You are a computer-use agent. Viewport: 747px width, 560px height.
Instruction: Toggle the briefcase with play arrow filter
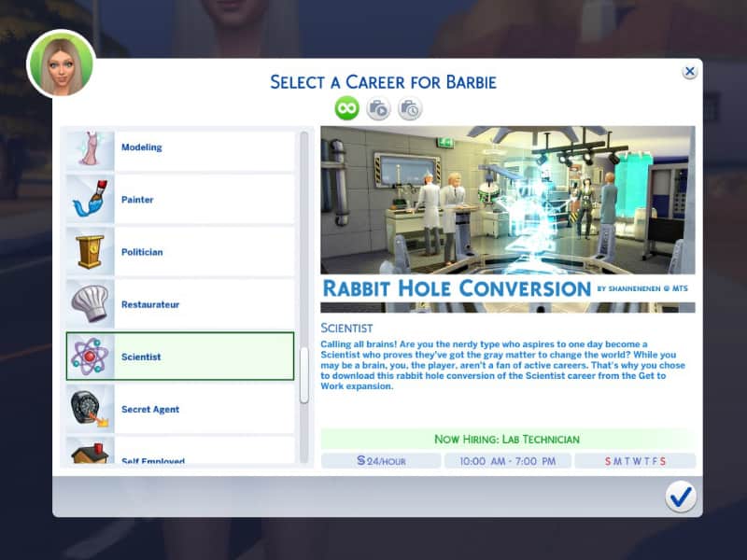(378, 108)
